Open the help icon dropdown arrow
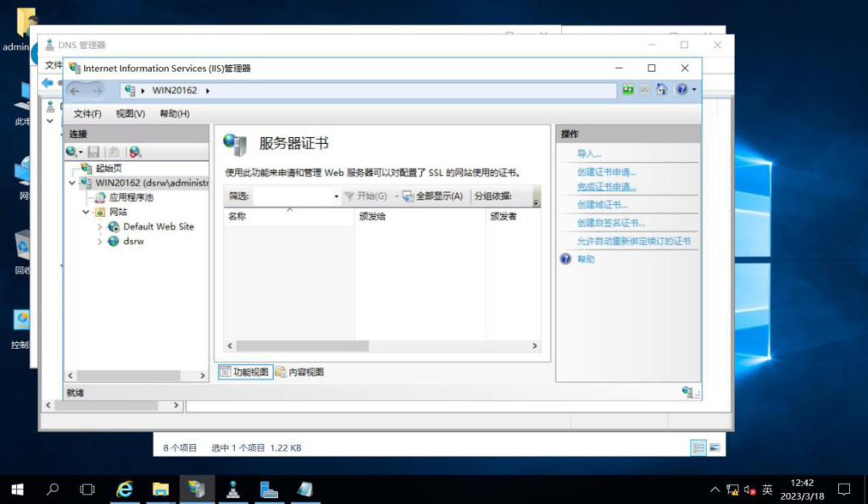The image size is (868, 504). point(694,90)
